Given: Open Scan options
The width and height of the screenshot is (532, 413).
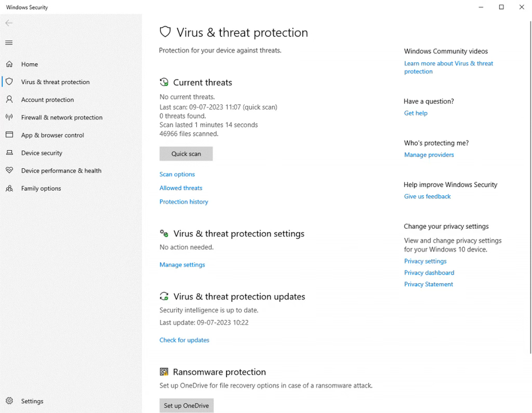Looking at the screenshot, I should [x=177, y=174].
